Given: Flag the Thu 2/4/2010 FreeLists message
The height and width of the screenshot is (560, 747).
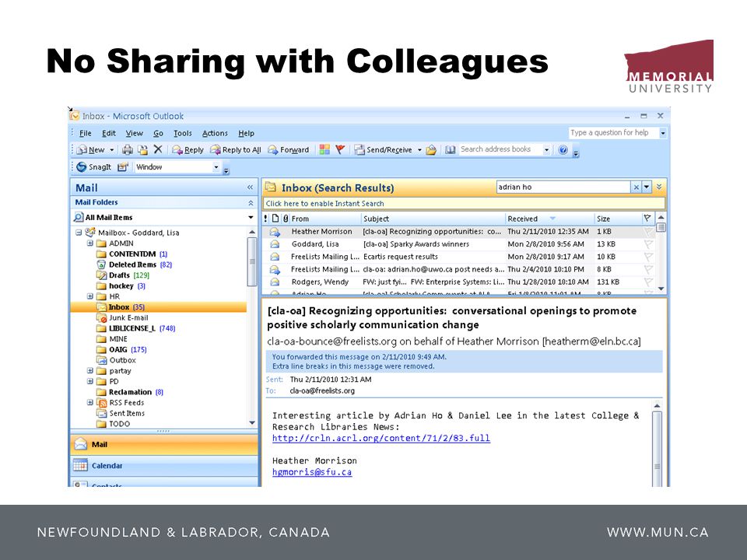Looking at the screenshot, I should click(648, 269).
